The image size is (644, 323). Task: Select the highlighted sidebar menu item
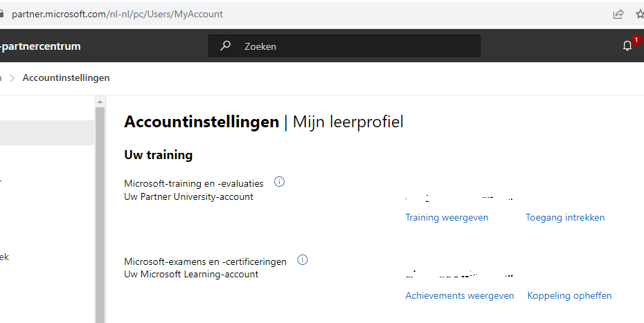coord(47,133)
